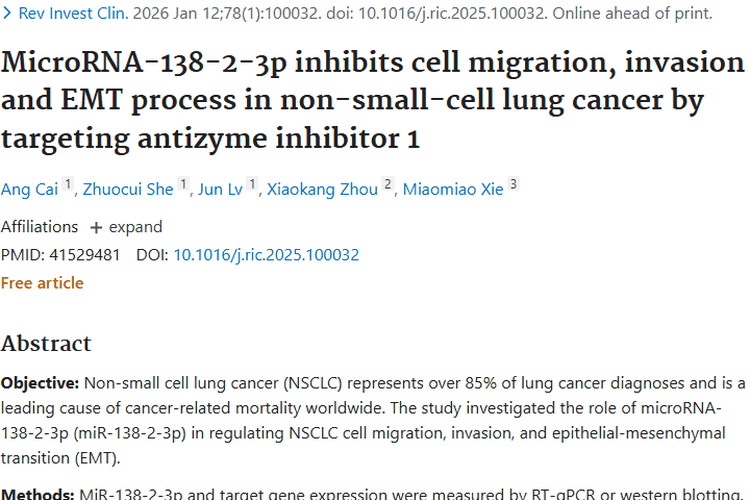Click affiliation superscript 1 after Zhuocui She
Viewport: 750px width, 500px height.
[x=183, y=184]
